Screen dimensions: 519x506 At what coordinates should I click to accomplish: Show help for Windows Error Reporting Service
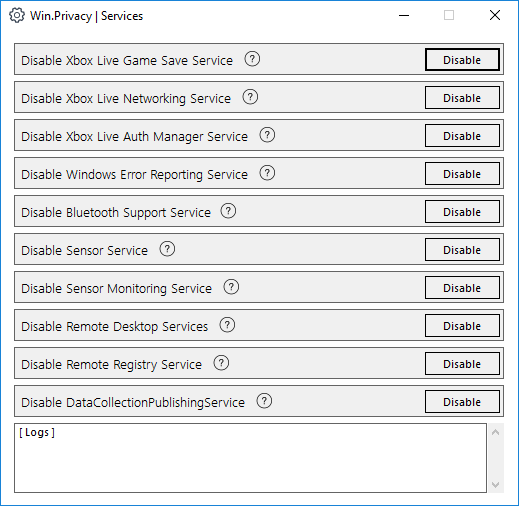click(267, 173)
